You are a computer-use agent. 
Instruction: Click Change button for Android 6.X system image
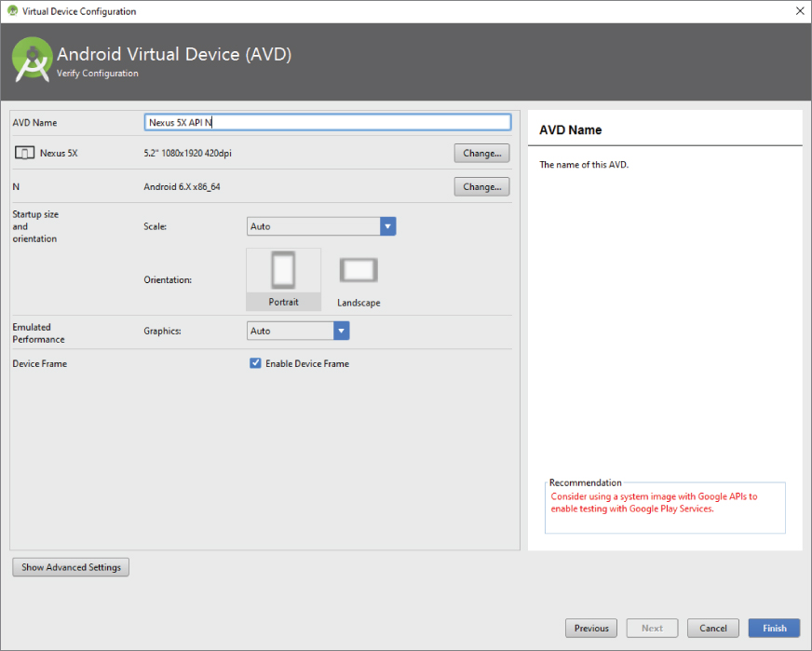pyautogui.click(x=481, y=186)
